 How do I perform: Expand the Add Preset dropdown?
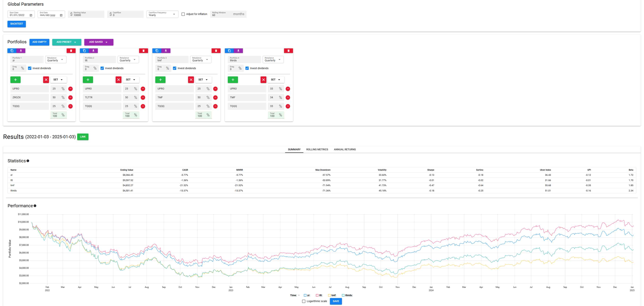tap(66, 42)
